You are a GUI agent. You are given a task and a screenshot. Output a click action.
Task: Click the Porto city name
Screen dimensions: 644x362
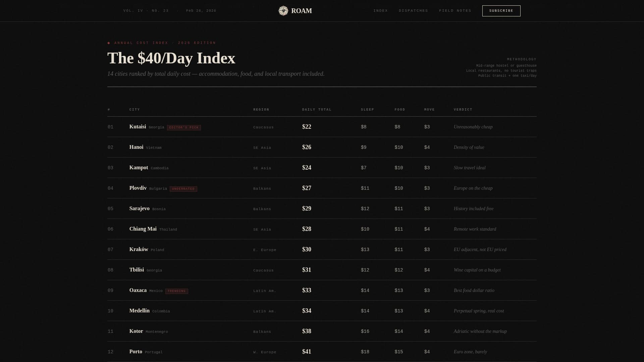(136, 352)
